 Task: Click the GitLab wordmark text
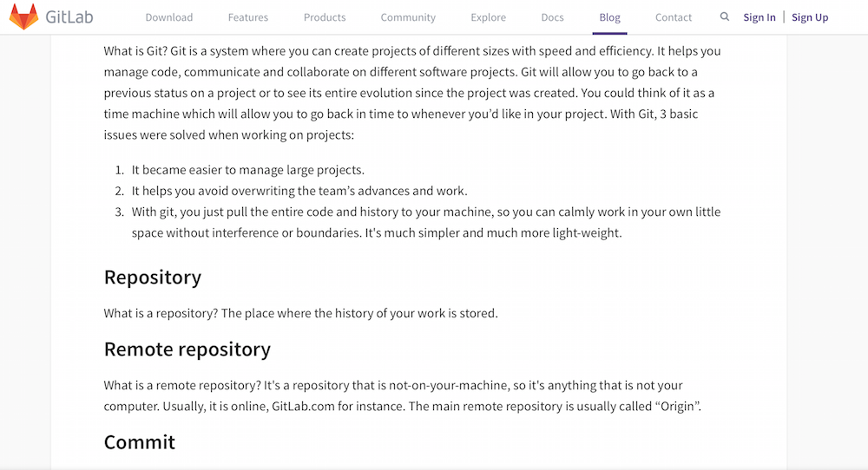pos(69,17)
